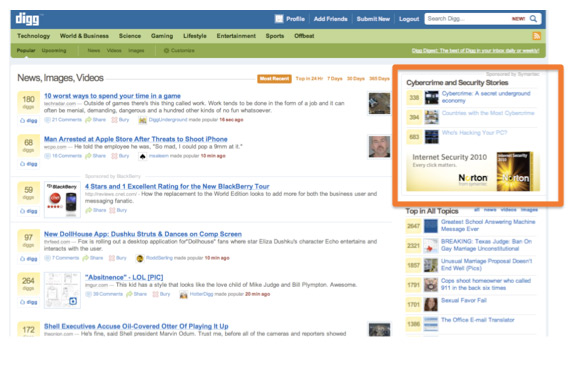This screenshot has width=574, height=374.
Task: Open the Science category
Action: 130,36
